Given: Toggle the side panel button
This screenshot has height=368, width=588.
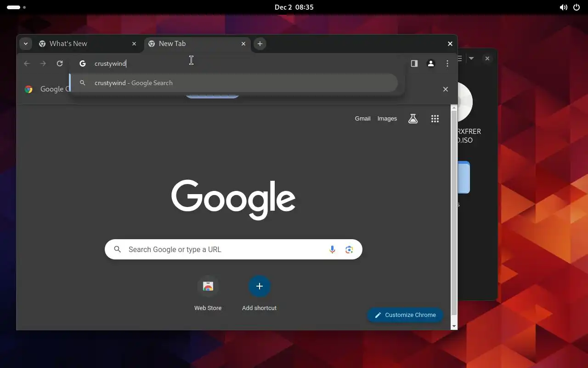Looking at the screenshot, I should [x=414, y=63].
